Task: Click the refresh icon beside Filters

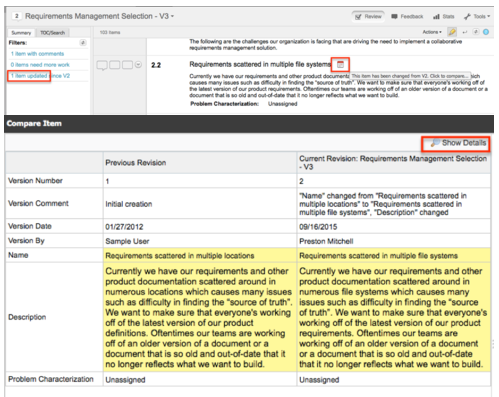Action: pos(83,43)
